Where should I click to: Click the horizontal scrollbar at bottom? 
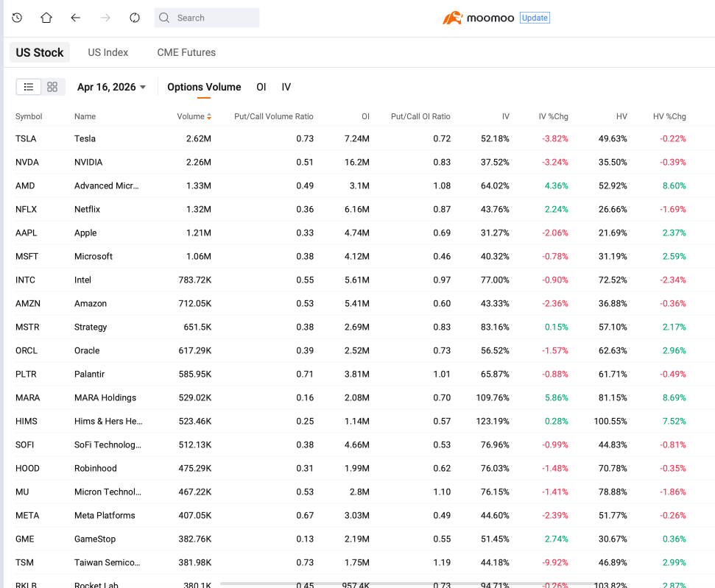click(407, 584)
